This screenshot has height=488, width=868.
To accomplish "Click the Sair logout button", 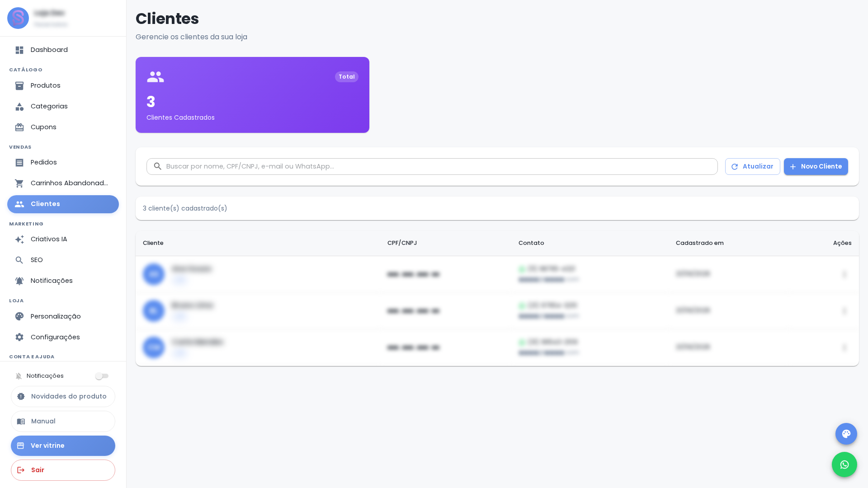I will pos(63,470).
